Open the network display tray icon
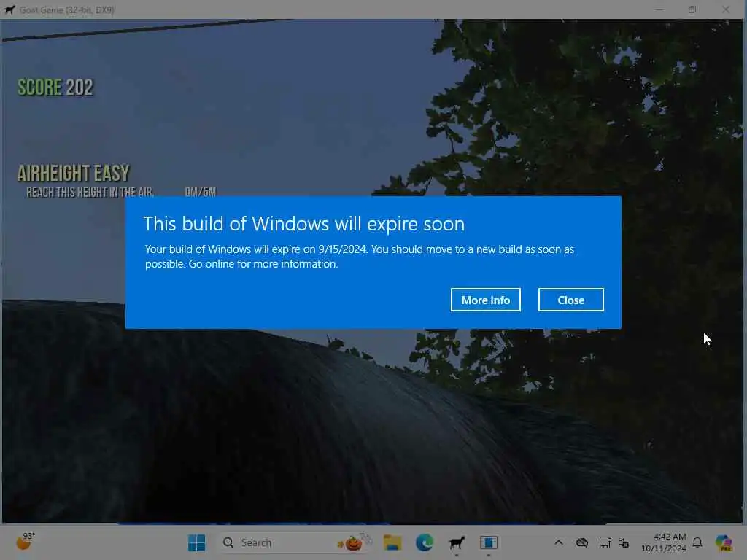The width and height of the screenshot is (747, 560). tap(605, 542)
